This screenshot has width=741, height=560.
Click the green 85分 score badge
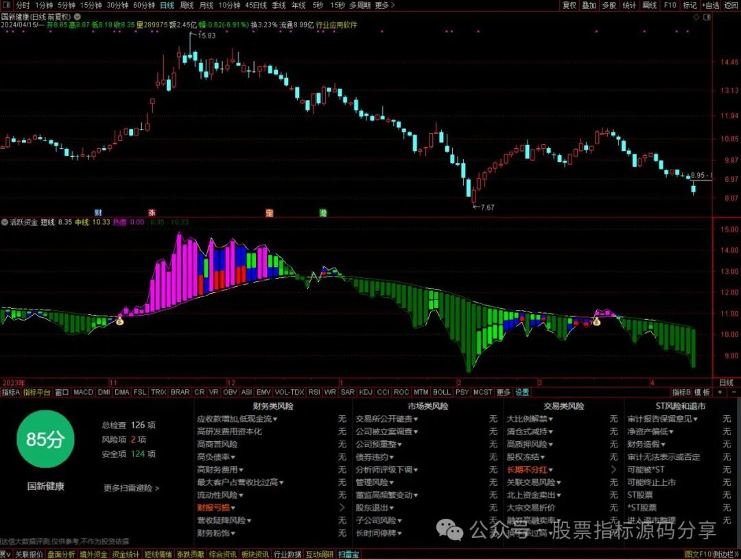[45, 439]
